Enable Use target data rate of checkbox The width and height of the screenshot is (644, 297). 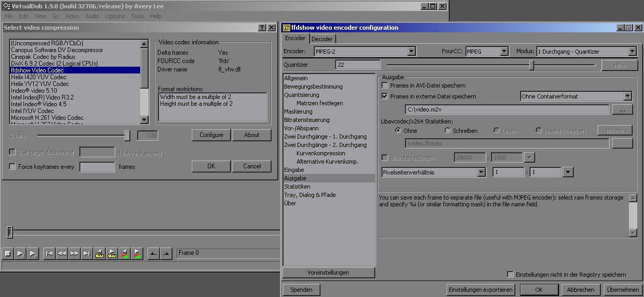pos(12,152)
